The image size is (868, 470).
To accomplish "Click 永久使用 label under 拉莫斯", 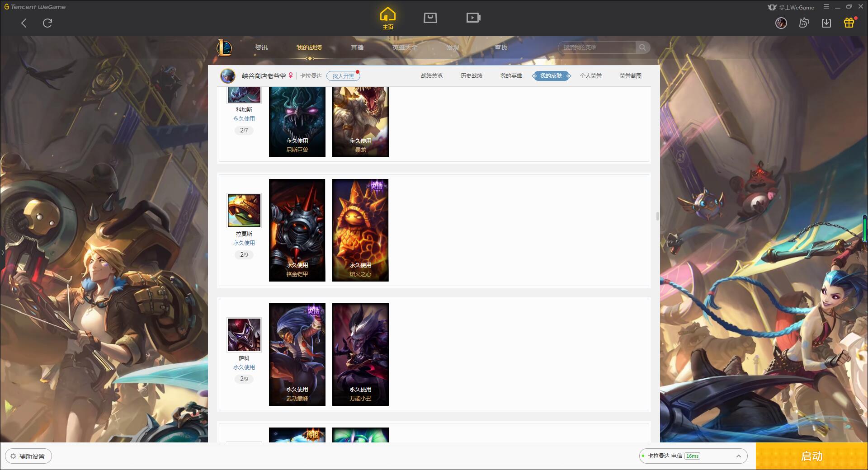I will click(x=244, y=243).
